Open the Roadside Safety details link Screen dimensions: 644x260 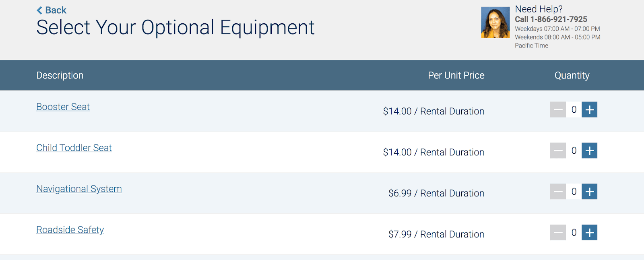(x=70, y=229)
